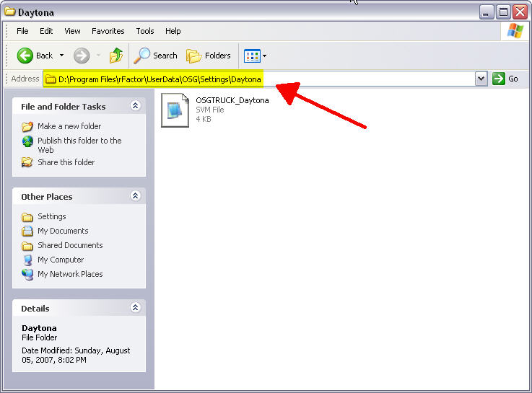532x393 pixels.
Task: Expand the Views dropdown arrow
Action: [x=265, y=56]
